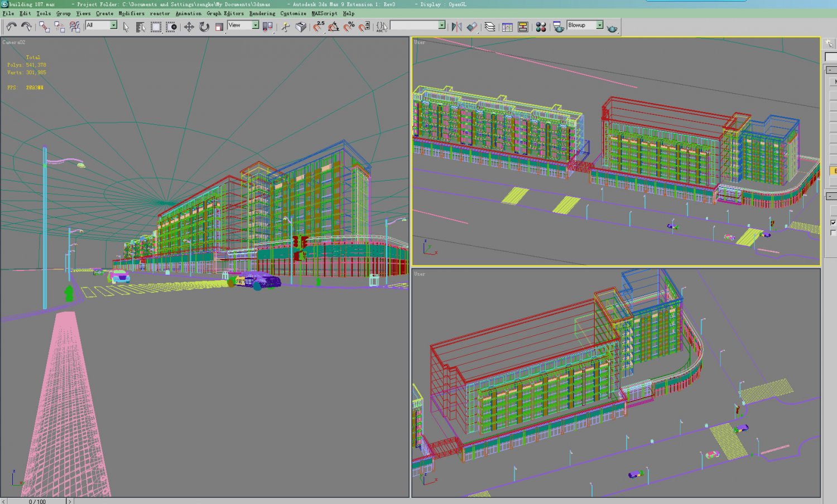Open the Modifiers menu
Screen dimensions: 837x504
pos(131,13)
